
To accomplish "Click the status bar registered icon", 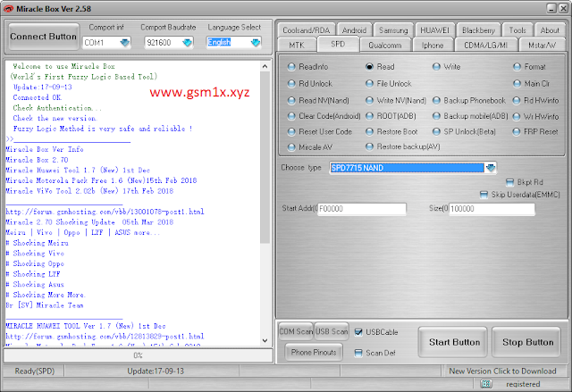I will (x=486, y=384).
